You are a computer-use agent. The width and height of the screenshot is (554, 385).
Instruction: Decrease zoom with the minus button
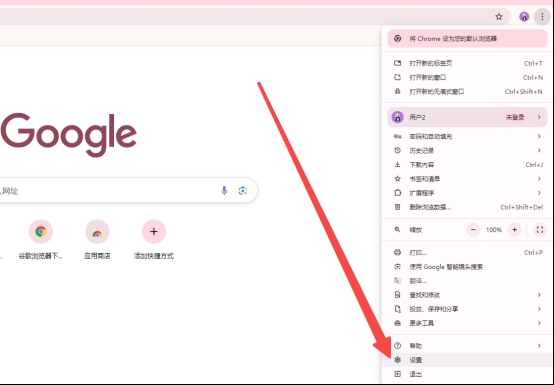[473, 230]
